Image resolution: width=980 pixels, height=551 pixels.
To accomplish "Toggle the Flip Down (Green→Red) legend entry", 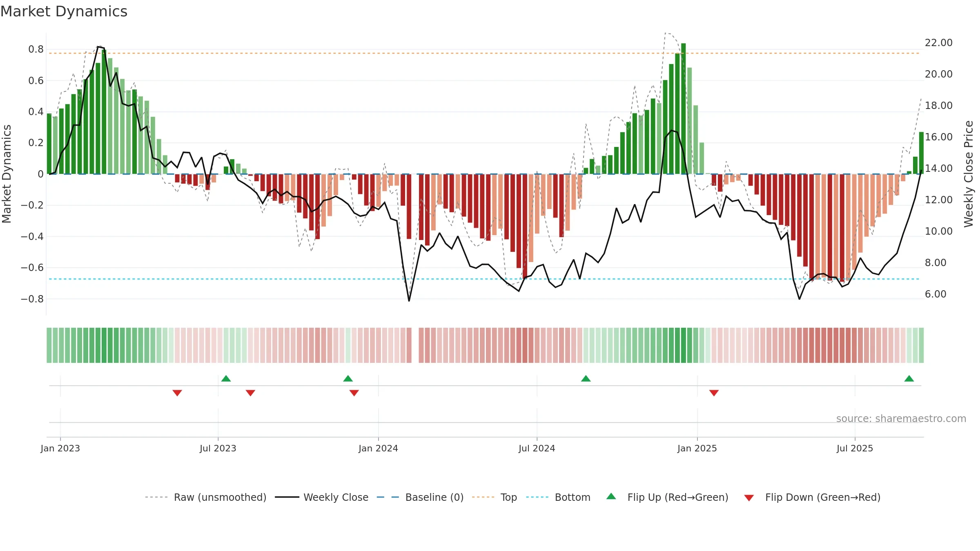I will point(812,497).
